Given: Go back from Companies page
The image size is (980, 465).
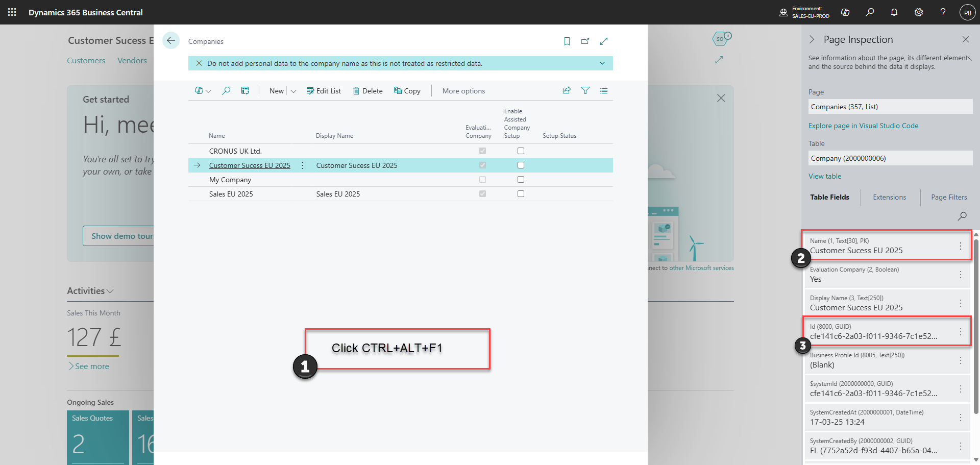Looking at the screenshot, I should tap(171, 40).
